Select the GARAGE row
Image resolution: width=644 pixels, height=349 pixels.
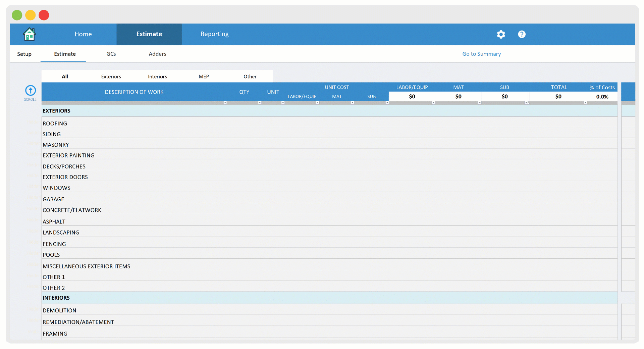[329, 198]
